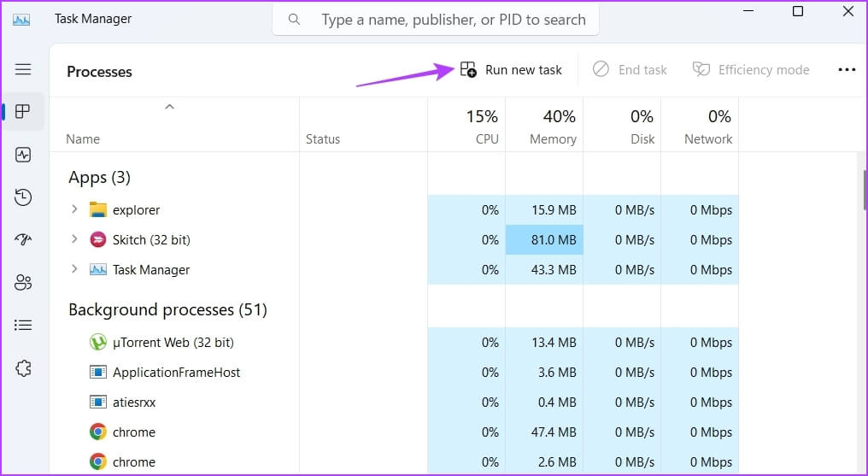The height and width of the screenshot is (476, 868).
Task: Click the 43.3 MB memory cell
Action: click(x=544, y=269)
